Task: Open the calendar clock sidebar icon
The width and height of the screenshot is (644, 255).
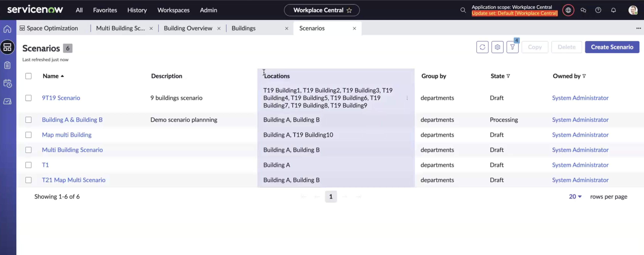Action: coord(8,83)
